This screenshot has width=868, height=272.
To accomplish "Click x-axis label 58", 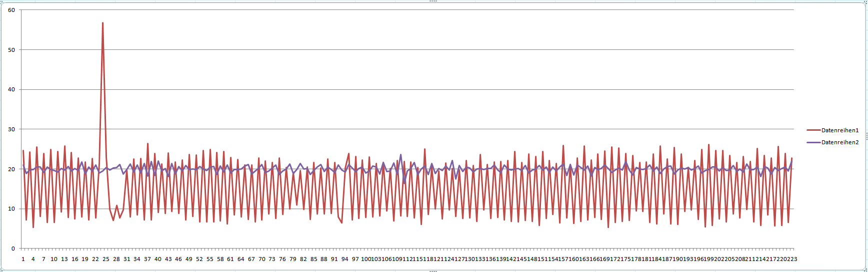I will click(220, 259).
